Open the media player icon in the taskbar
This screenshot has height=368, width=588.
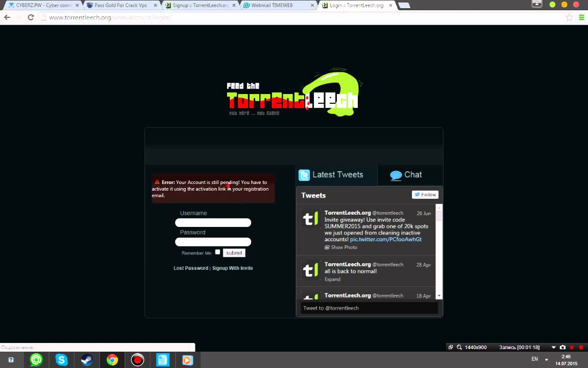[187, 360]
